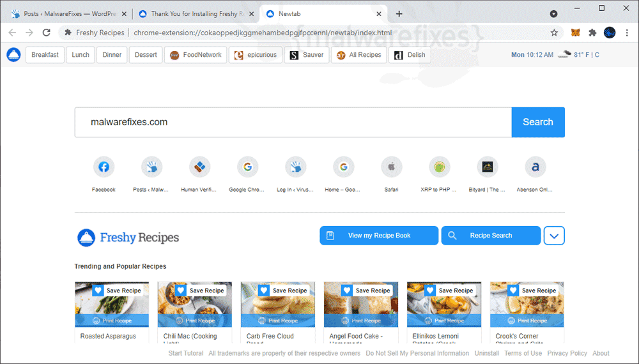639x364 pixels.
Task: Click the weather cloud icon
Action: coord(564,54)
